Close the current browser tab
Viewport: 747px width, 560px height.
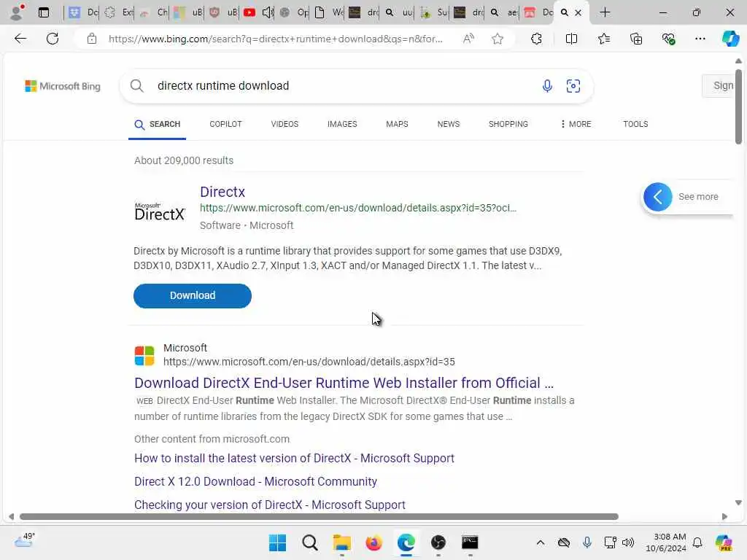click(578, 12)
